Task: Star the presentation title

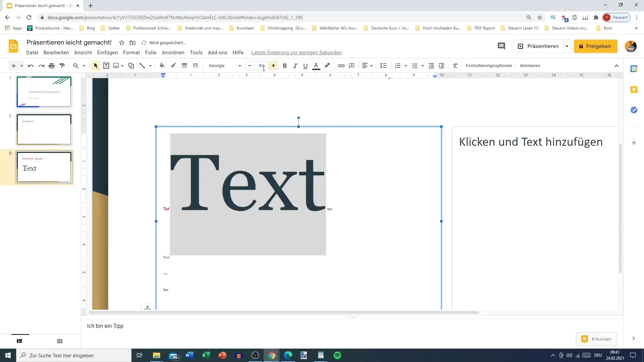Action: 122,43
